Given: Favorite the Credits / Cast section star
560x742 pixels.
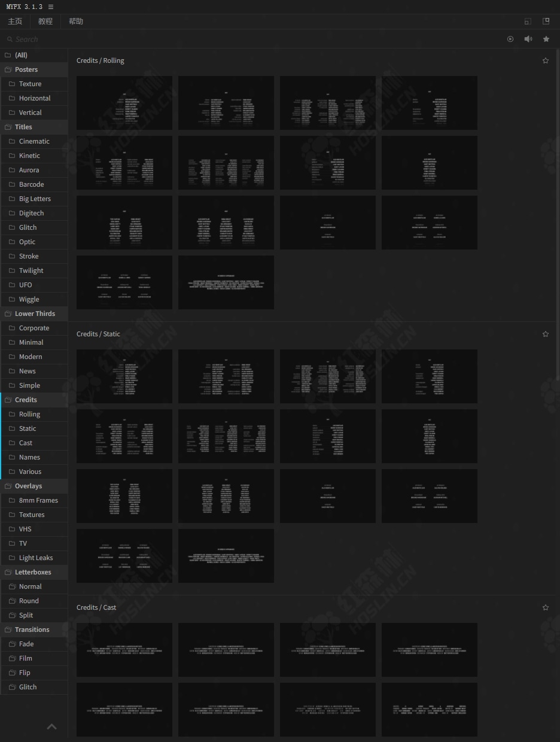Looking at the screenshot, I should point(545,607).
